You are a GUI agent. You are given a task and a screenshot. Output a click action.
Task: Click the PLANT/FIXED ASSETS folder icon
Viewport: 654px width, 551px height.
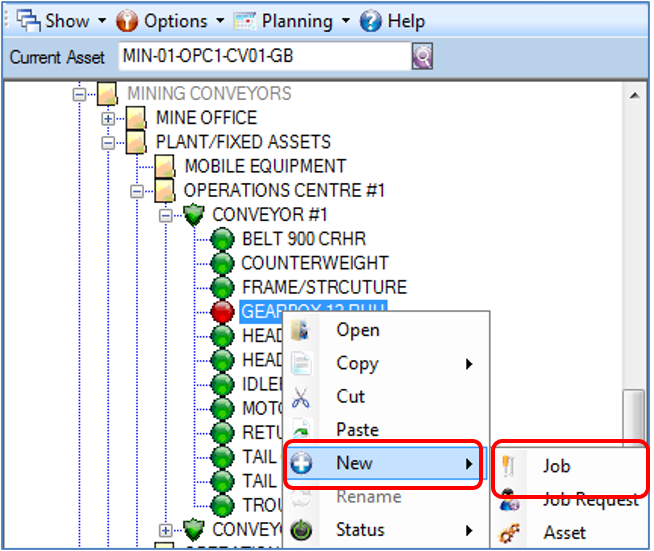pyautogui.click(x=136, y=142)
